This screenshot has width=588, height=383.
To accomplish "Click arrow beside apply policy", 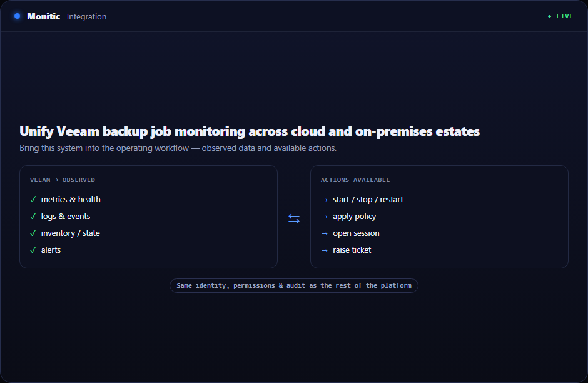I will [x=325, y=217].
